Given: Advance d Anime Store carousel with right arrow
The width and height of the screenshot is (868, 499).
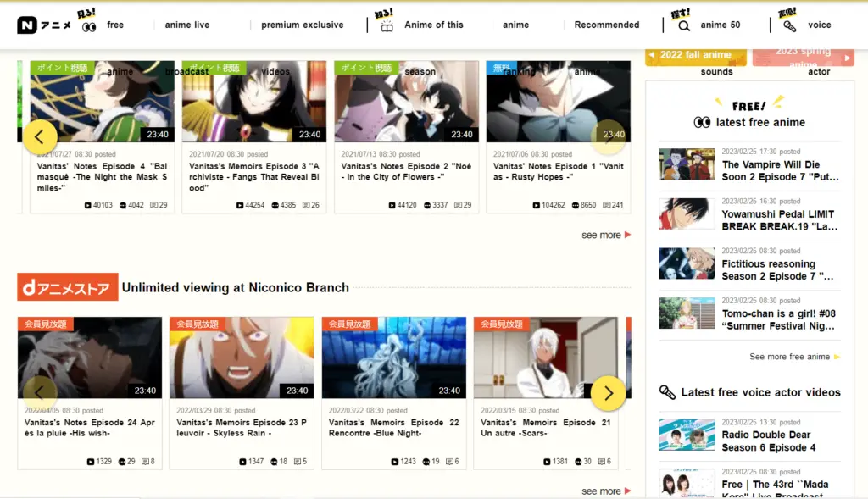Looking at the screenshot, I should coord(608,393).
